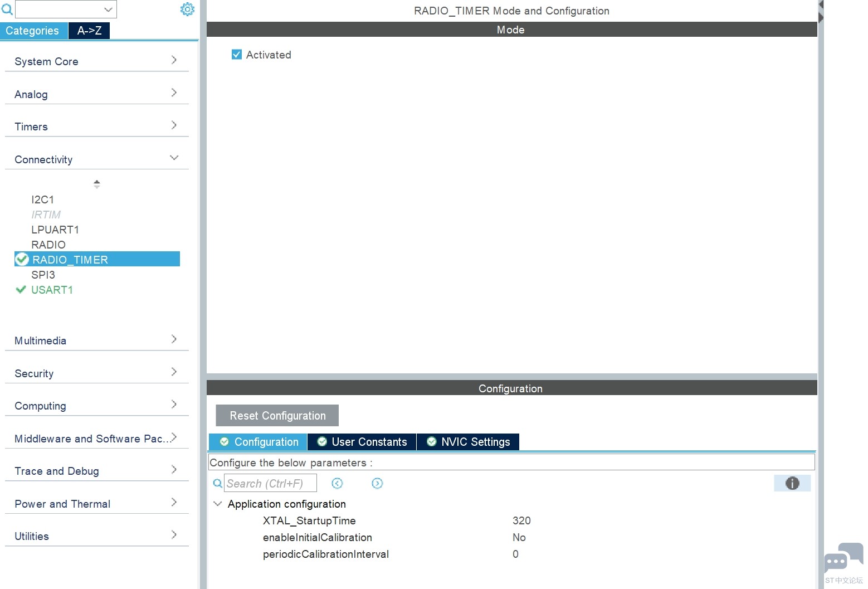The width and height of the screenshot is (868, 589).
Task: Go to the previous search result arrow
Action: [337, 483]
